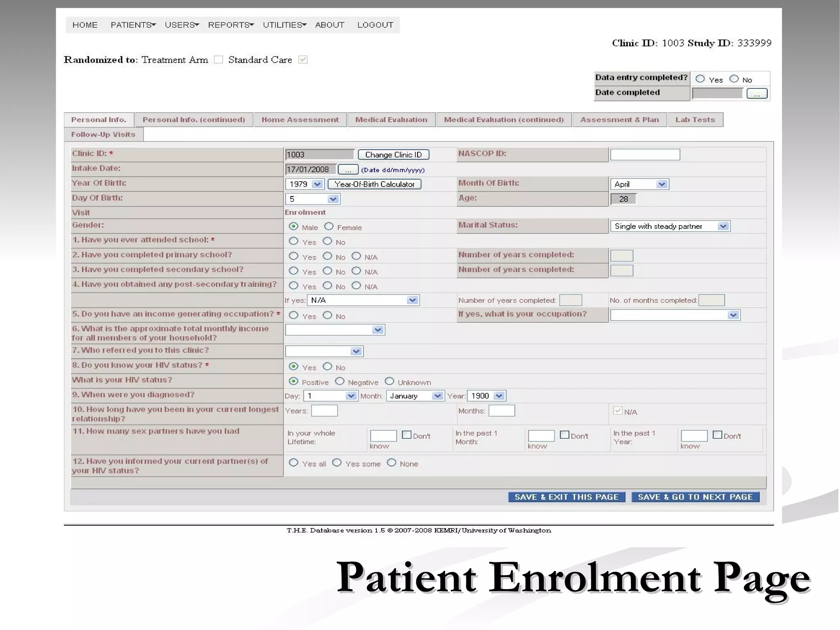Switch to the Assessment & Plan tab
The height and width of the screenshot is (630, 840).
coord(620,120)
